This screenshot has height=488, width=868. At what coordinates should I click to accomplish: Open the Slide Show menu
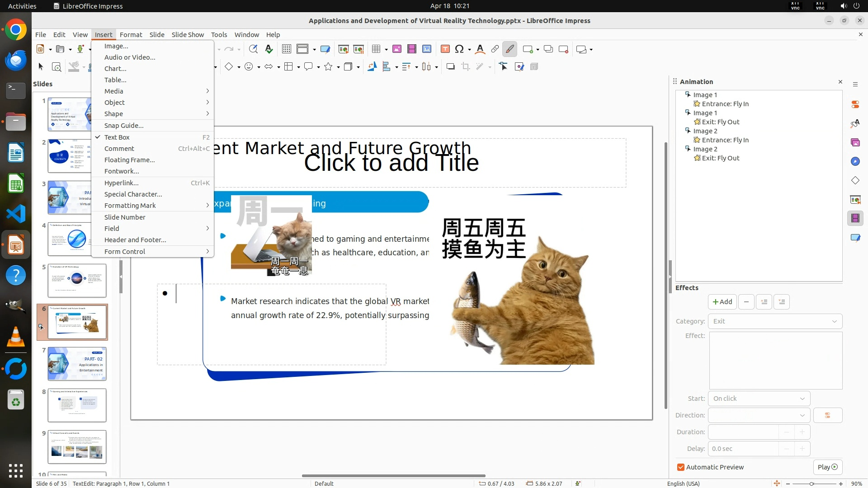coord(187,35)
